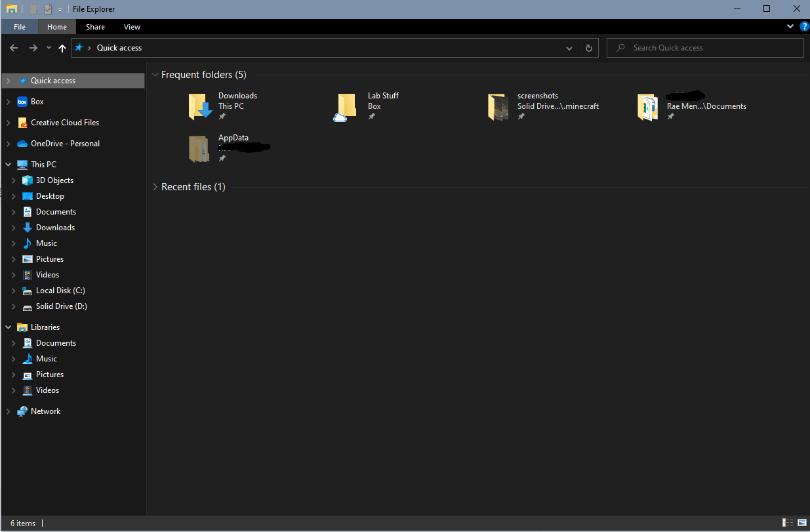Select Pictures under This PC
Viewport: 810px width, 532px height.
click(50, 259)
